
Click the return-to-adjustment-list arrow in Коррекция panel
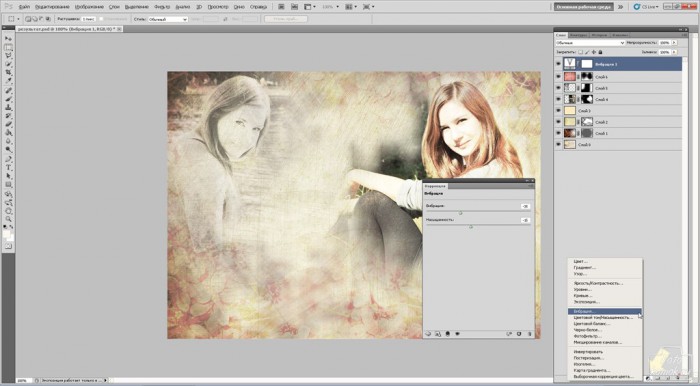(x=428, y=334)
